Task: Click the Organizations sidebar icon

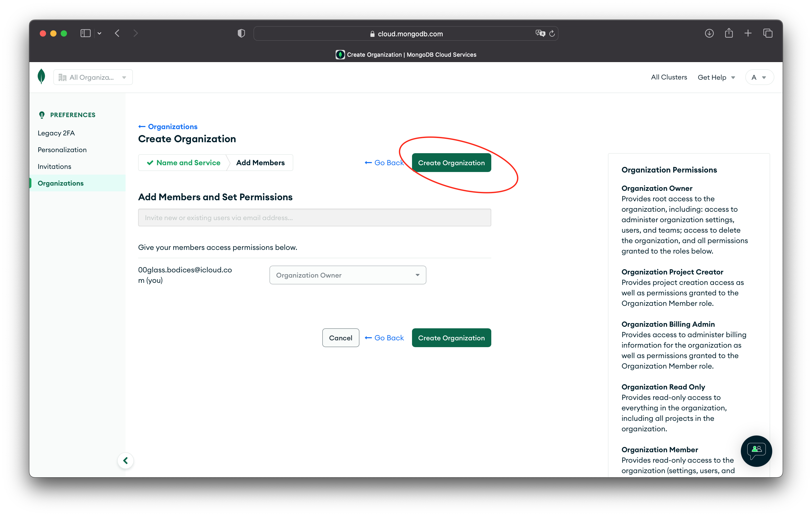Action: pyautogui.click(x=60, y=183)
